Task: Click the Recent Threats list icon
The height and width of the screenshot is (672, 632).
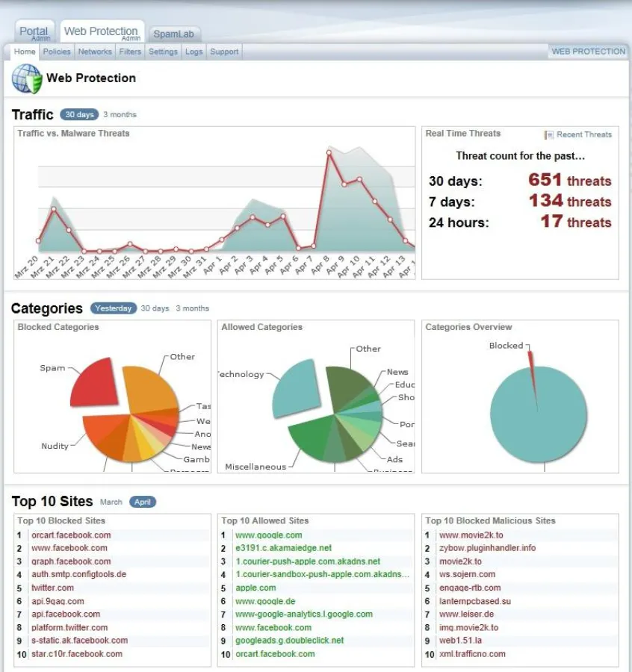Action: (549, 135)
